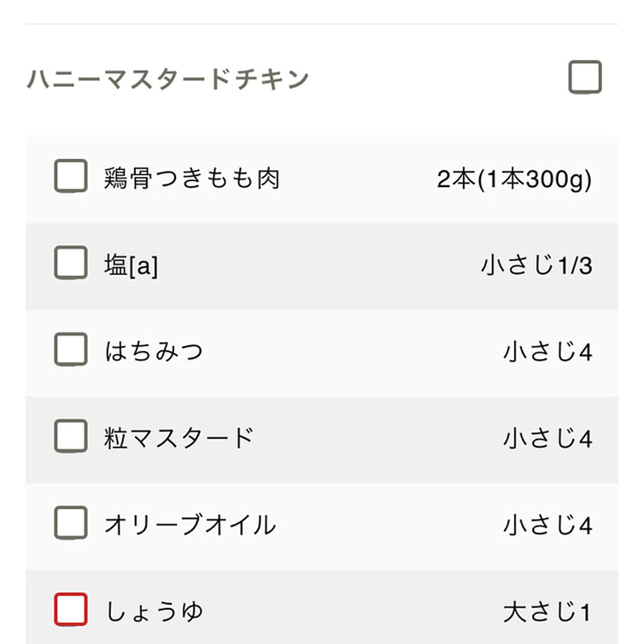Click the ハニーマスタードチキン recipe title

tap(168, 79)
